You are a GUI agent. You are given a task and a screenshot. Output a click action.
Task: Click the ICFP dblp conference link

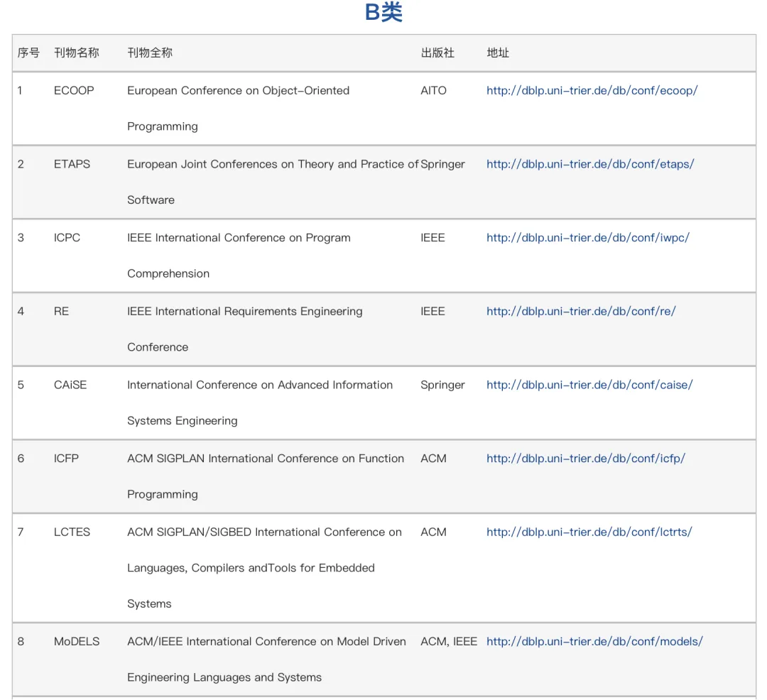click(x=585, y=459)
